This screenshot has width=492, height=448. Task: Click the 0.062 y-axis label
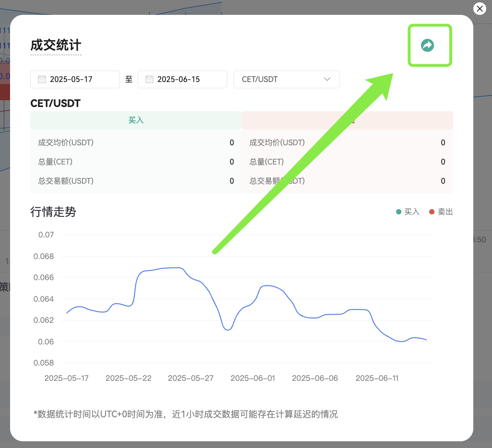(x=44, y=320)
